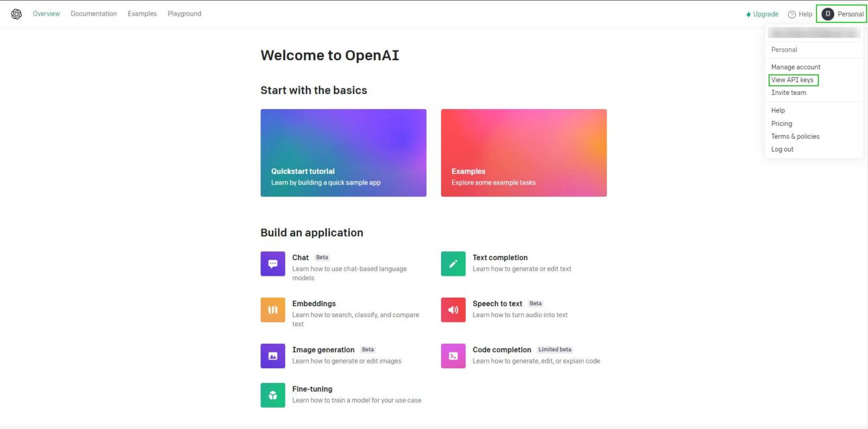This screenshot has width=868, height=429.
Task: Choose View API keys menu entry
Action: point(793,80)
